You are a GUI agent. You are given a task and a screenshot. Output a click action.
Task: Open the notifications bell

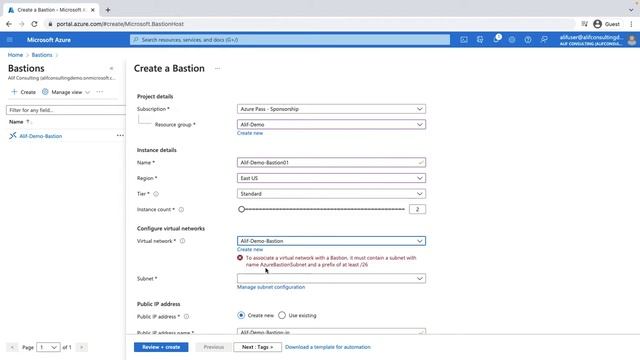pyautogui.click(x=496, y=40)
